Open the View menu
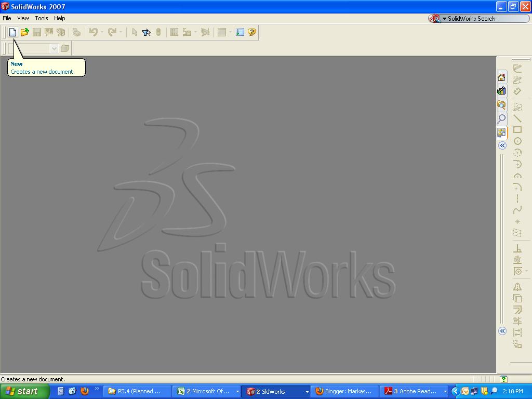The width and height of the screenshot is (532, 399). click(22, 18)
